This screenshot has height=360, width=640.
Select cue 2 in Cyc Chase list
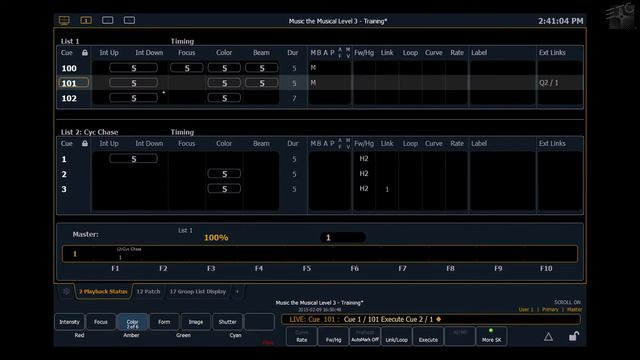[x=64, y=174]
